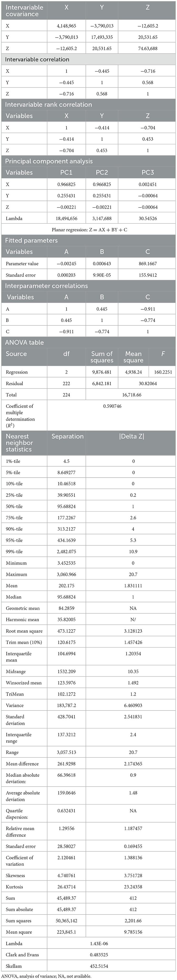Viewport: 177px width, 980px height.
Task: Click the Intervariable covariance header cell
Action: pos(24,10)
